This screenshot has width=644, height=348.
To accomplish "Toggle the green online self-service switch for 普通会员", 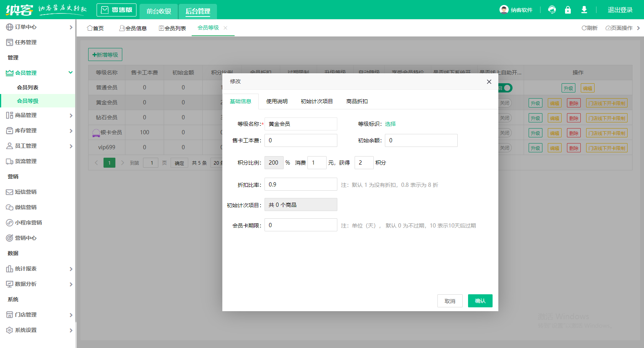I will click(505, 88).
